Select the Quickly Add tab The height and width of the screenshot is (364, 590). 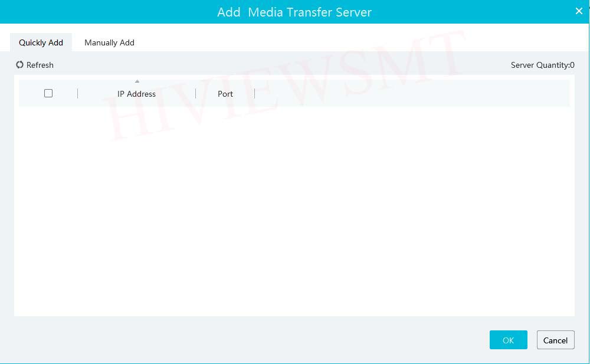pos(41,42)
